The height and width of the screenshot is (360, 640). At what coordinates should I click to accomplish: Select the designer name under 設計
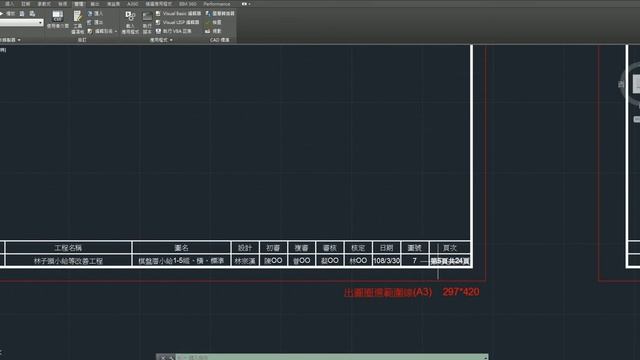click(x=245, y=261)
